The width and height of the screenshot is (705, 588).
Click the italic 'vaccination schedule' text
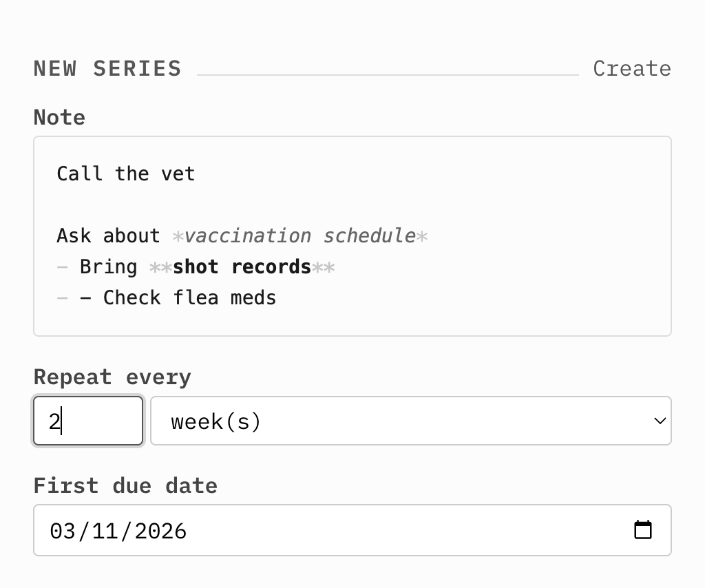coord(299,235)
